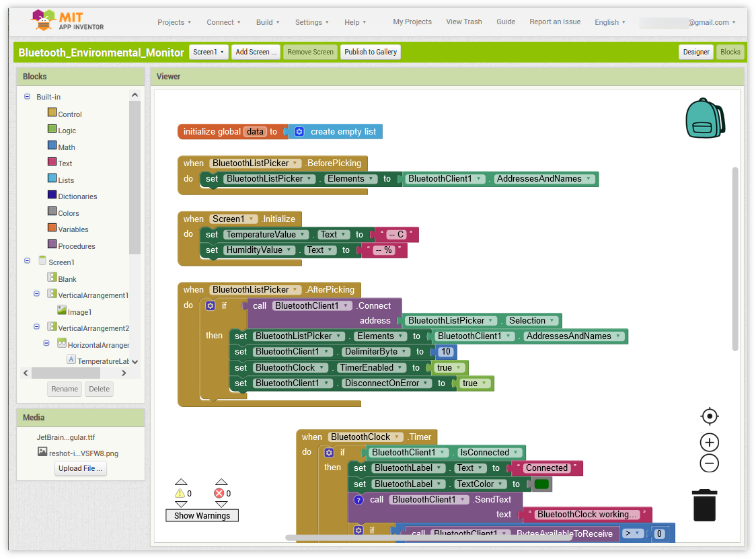The image size is (756, 559).
Task: Open the Projects menu
Action: 174,22
